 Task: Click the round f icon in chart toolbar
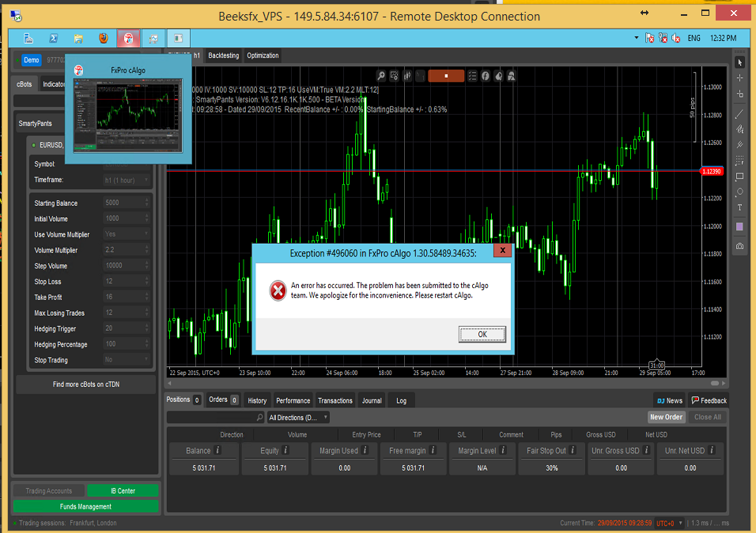(485, 76)
